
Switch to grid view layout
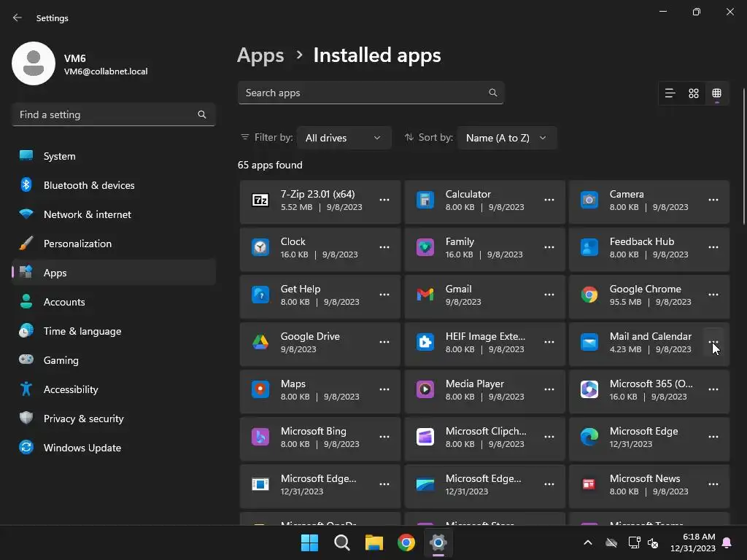coord(694,93)
